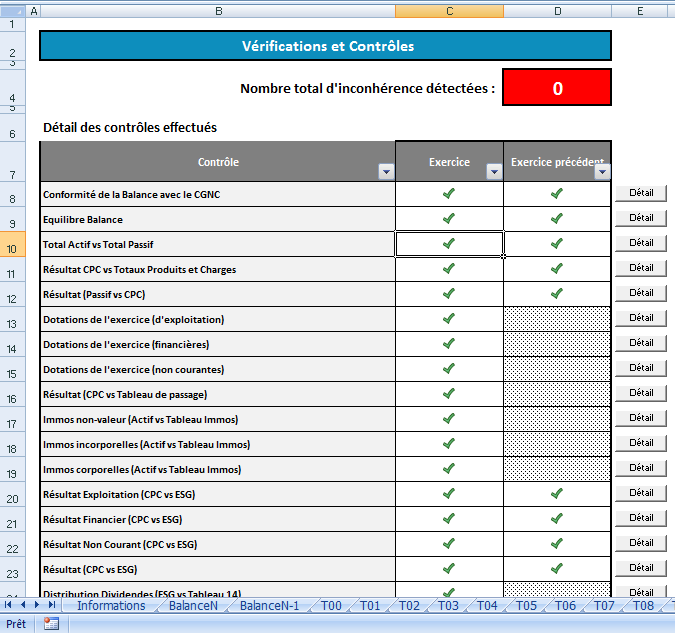Open the T07 sheet tab
675x633 pixels.
pyautogui.click(x=604, y=605)
